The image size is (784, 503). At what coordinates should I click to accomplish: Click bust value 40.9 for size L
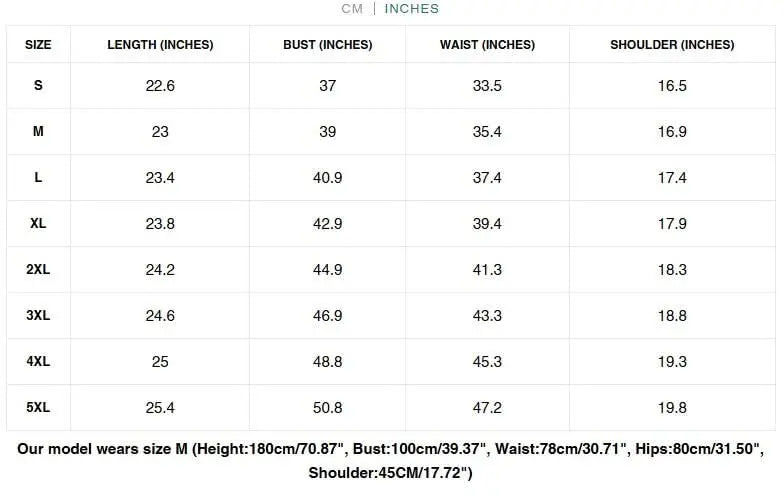click(x=328, y=178)
